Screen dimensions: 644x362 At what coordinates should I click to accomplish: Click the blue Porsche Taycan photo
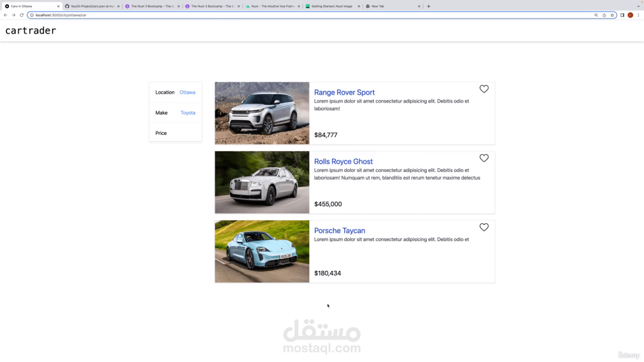click(262, 251)
